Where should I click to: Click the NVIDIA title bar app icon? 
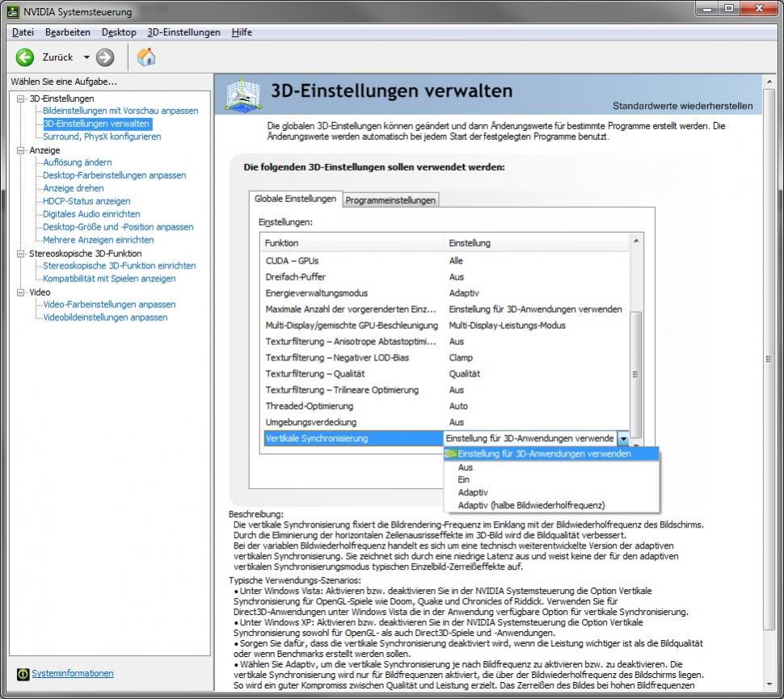(13, 11)
